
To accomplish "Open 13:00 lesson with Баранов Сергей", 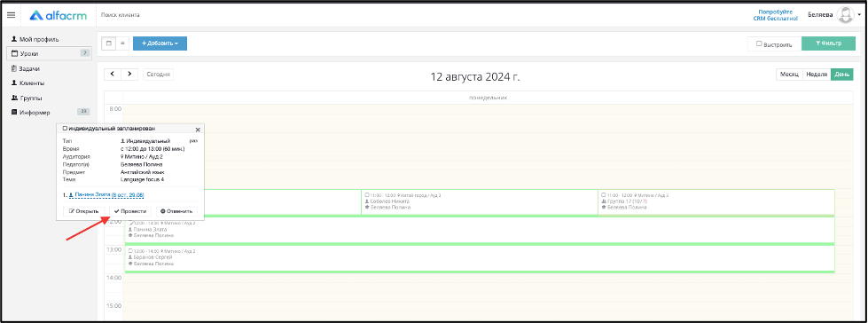I will tap(480, 259).
